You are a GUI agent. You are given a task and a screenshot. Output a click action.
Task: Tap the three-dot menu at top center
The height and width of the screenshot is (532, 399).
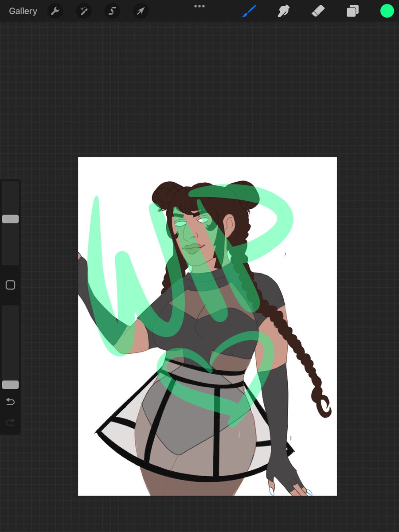199,6
